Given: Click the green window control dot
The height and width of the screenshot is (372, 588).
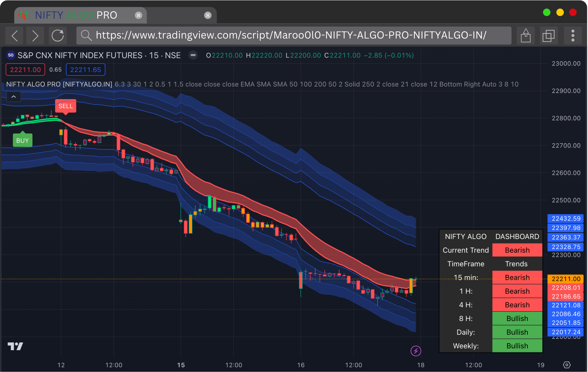Looking at the screenshot, I should tap(547, 12).
